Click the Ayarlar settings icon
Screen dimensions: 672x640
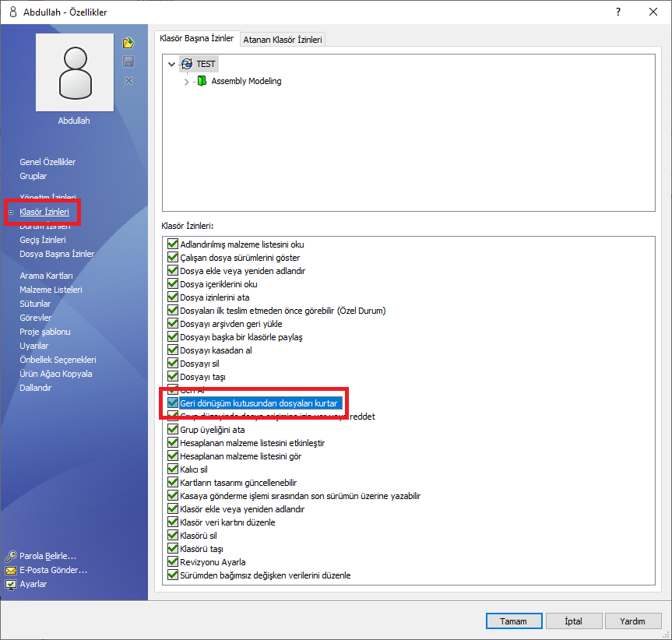tap(11, 584)
